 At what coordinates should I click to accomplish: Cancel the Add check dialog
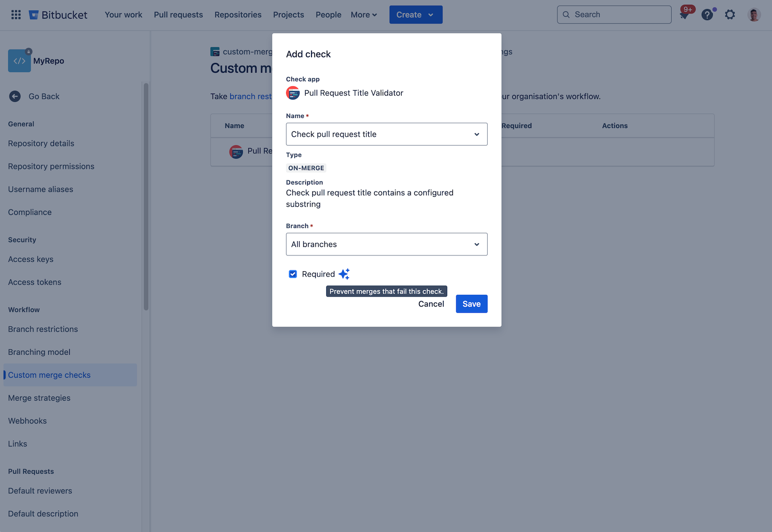tap(430, 304)
